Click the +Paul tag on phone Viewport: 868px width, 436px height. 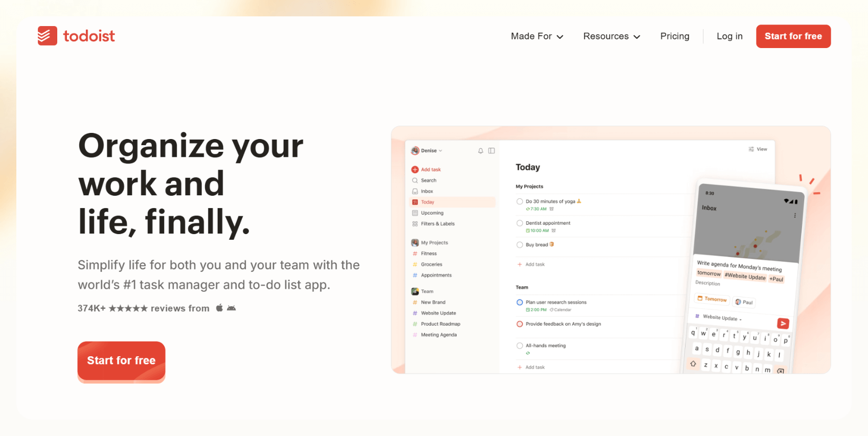tap(776, 279)
